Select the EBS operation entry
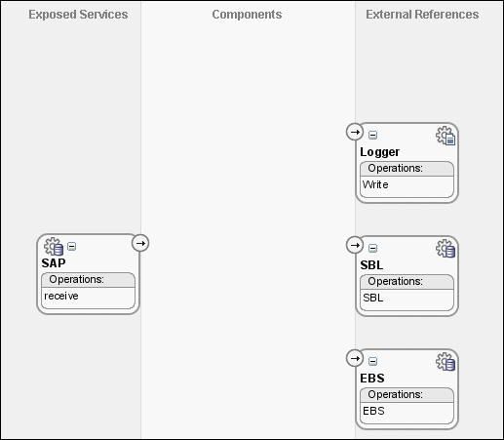The image size is (504, 440). coord(373,411)
